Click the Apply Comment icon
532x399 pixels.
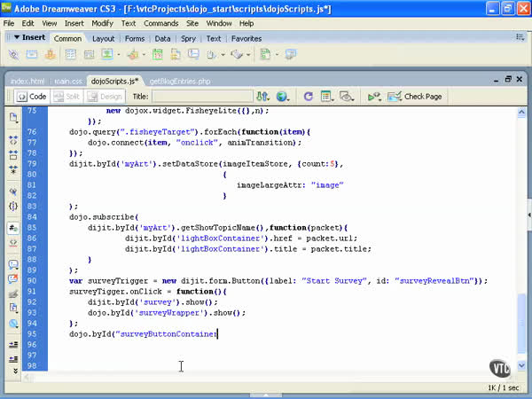tap(13, 264)
